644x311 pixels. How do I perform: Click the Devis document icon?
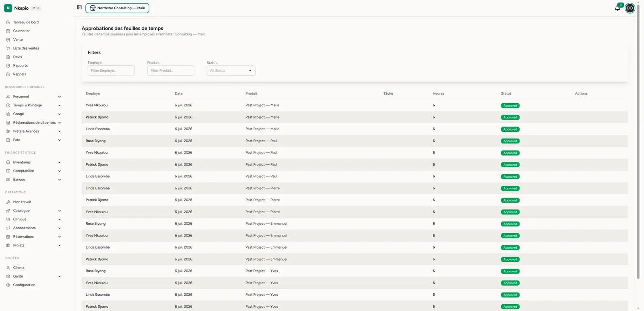(8, 57)
